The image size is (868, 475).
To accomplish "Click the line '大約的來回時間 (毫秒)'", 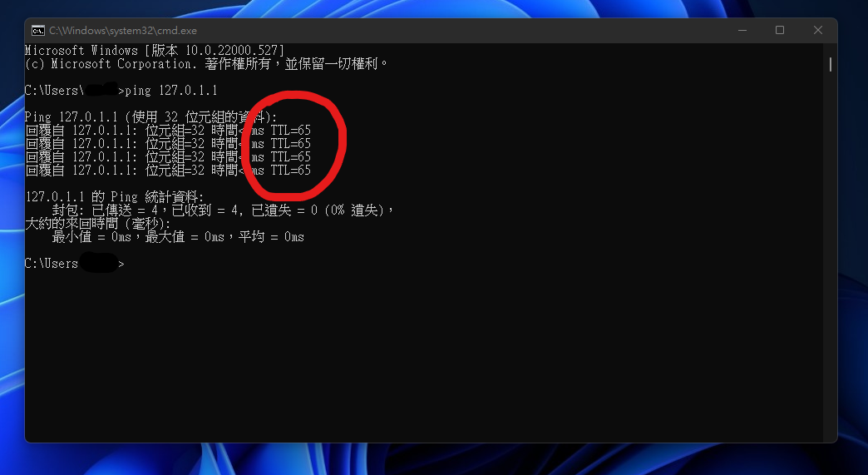I will click(98, 224).
